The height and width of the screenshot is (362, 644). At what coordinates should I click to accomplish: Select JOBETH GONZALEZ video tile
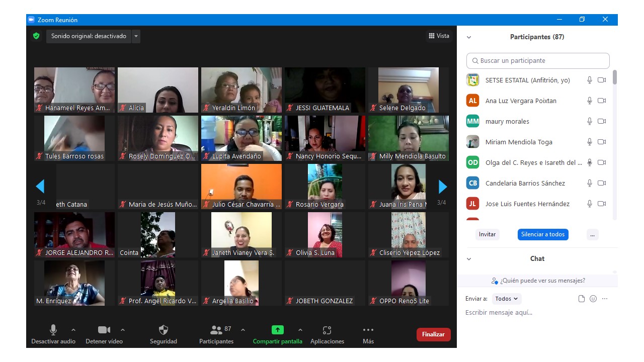click(325, 283)
